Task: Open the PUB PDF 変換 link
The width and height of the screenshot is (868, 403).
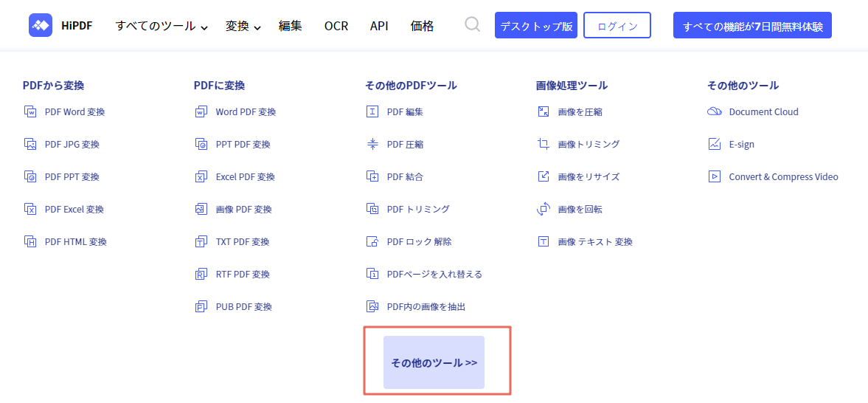Action: [243, 306]
